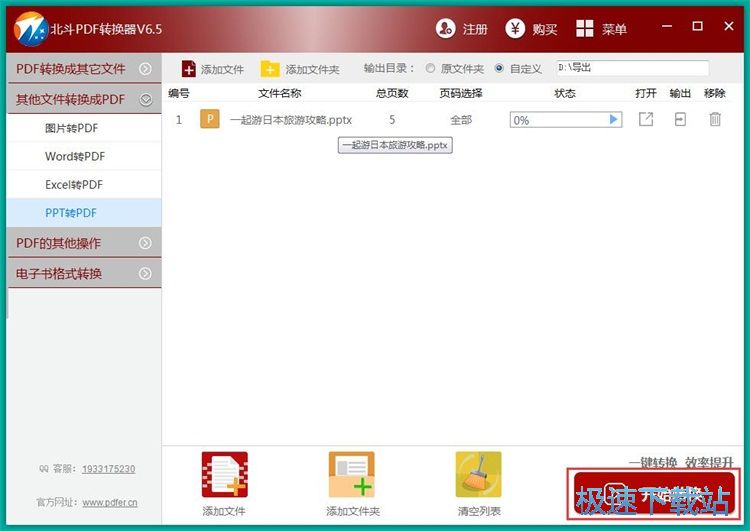Expand 电子书格式转换 section arrow
Viewport: 750px width, 531px height.
click(x=145, y=274)
